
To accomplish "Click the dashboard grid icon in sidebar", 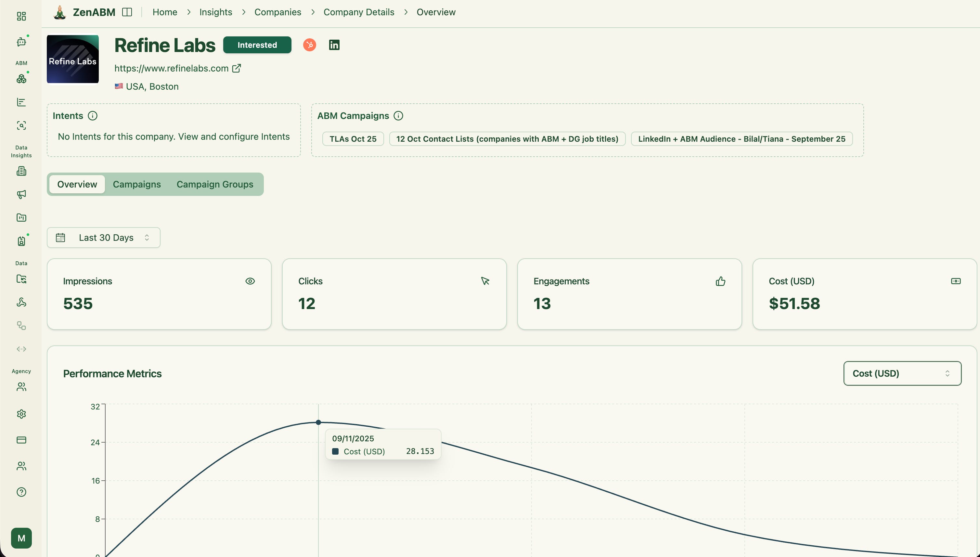I will pyautogui.click(x=21, y=16).
